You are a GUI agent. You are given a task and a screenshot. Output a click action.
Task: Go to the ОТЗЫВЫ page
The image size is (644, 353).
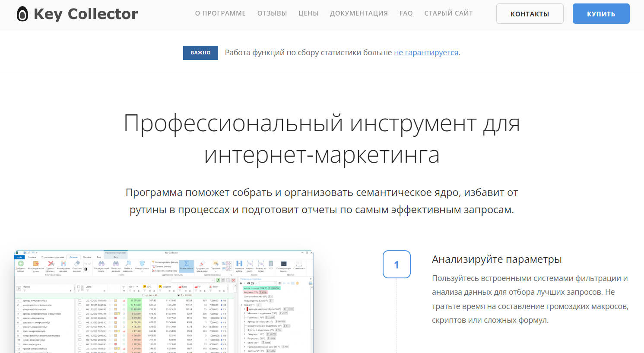(x=272, y=13)
